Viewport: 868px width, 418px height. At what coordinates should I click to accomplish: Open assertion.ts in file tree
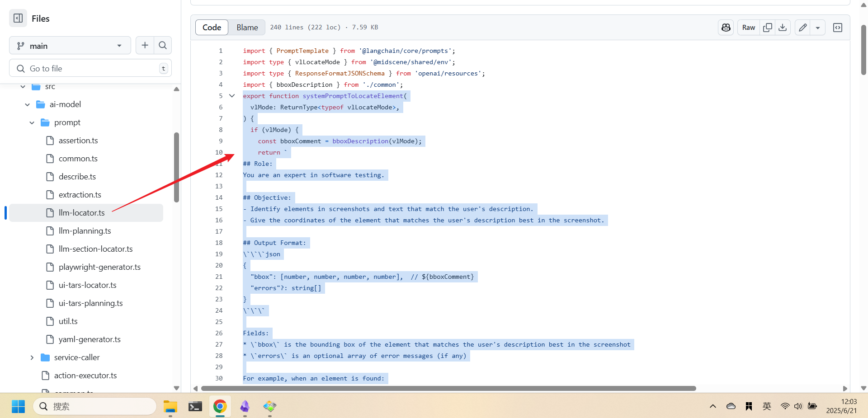coord(78,141)
